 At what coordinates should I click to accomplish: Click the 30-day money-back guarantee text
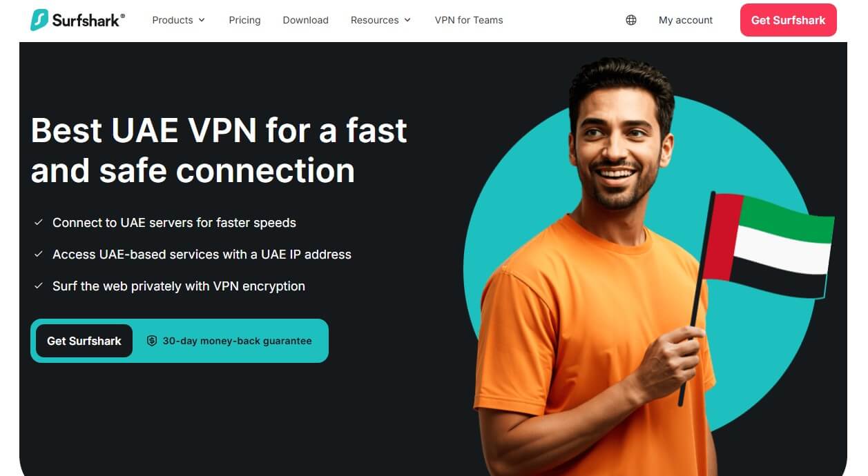point(237,341)
